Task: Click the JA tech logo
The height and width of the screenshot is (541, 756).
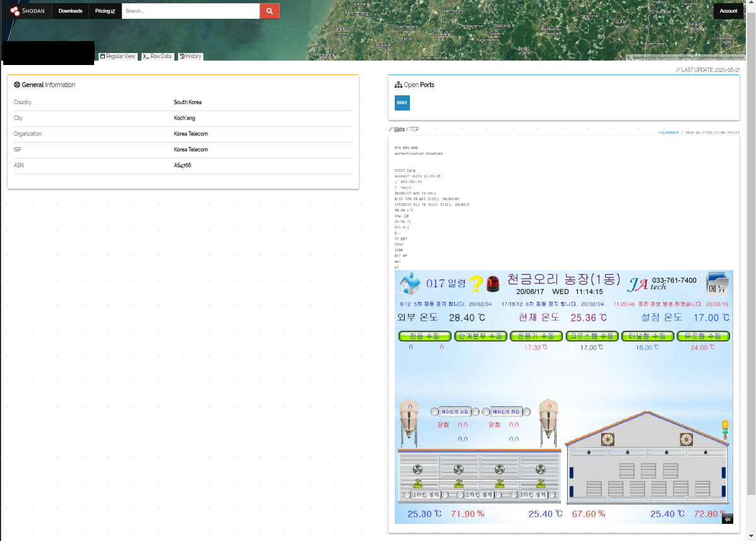Action: [646, 284]
